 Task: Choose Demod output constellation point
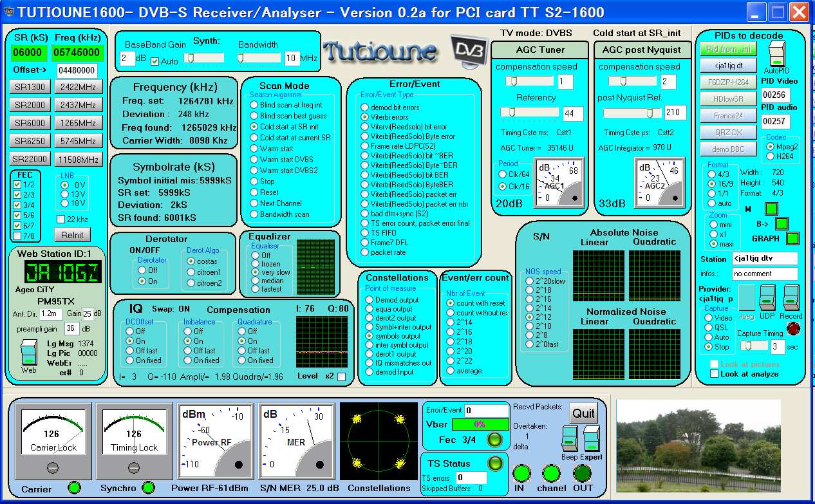pos(369,300)
